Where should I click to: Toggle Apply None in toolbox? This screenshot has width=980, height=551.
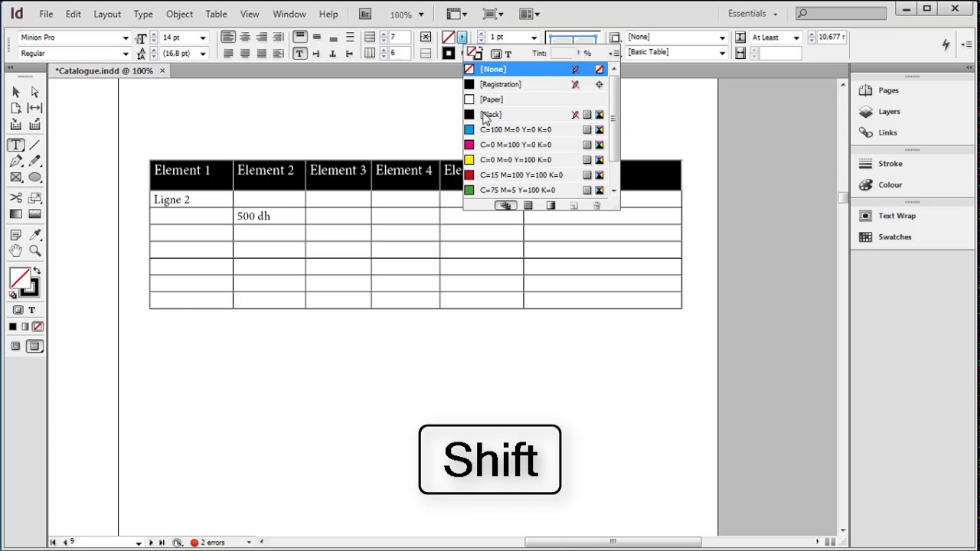tap(38, 327)
